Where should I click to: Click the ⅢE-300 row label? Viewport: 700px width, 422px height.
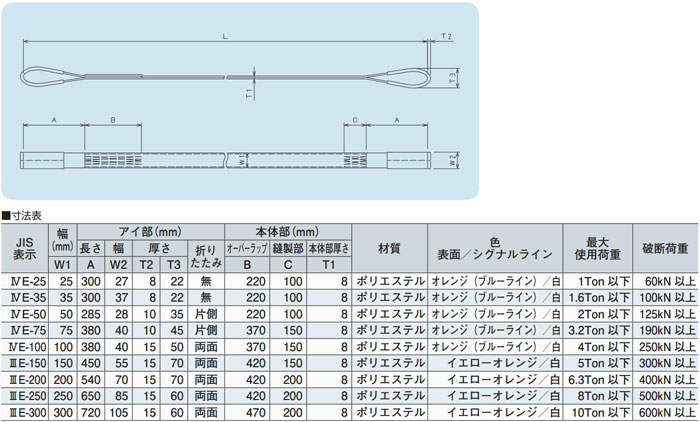[24, 411]
